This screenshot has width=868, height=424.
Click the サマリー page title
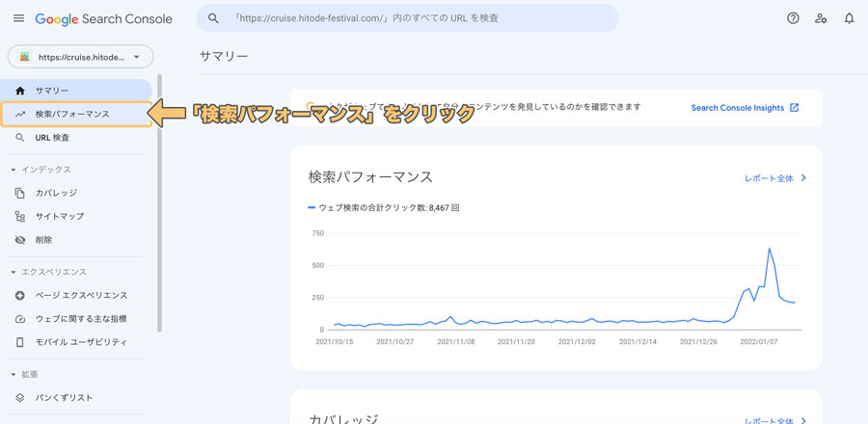pos(224,57)
